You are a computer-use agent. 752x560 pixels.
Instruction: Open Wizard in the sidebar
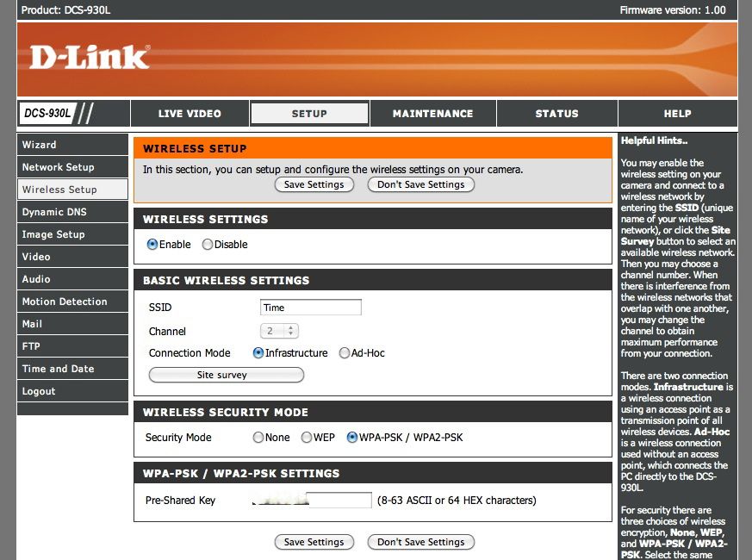(x=72, y=145)
